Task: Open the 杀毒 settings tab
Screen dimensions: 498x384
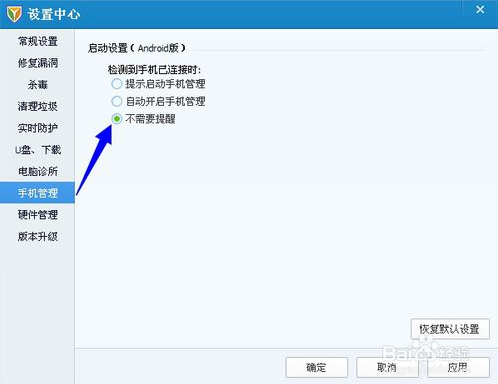Action: pyautogui.click(x=38, y=85)
